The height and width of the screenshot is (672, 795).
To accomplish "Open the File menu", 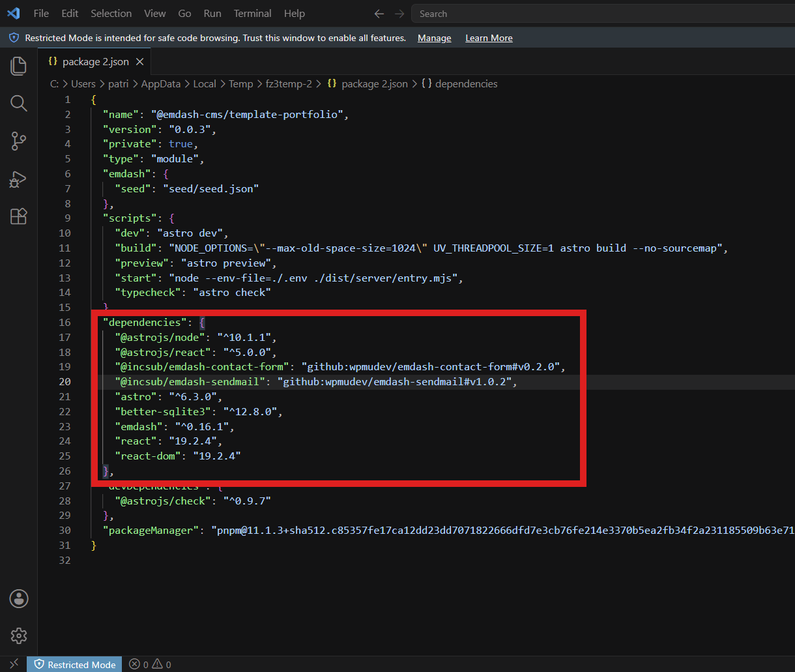I will (x=41, y=14).
